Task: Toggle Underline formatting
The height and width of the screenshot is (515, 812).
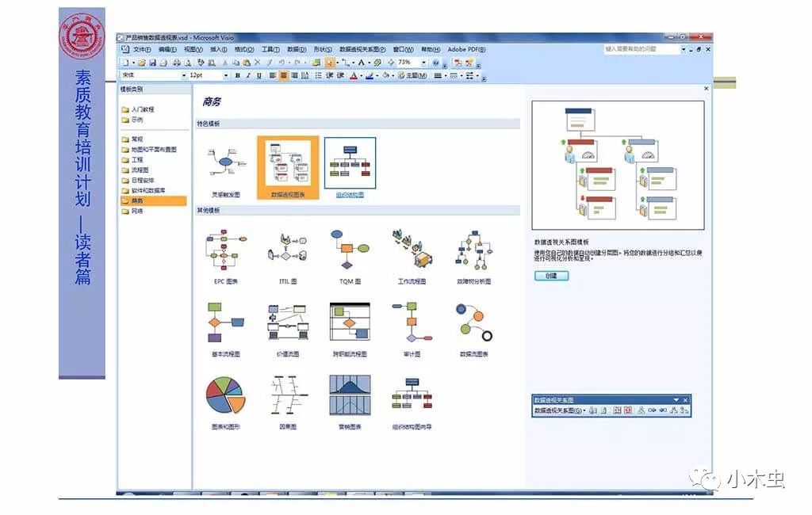Action: (259, 75)
